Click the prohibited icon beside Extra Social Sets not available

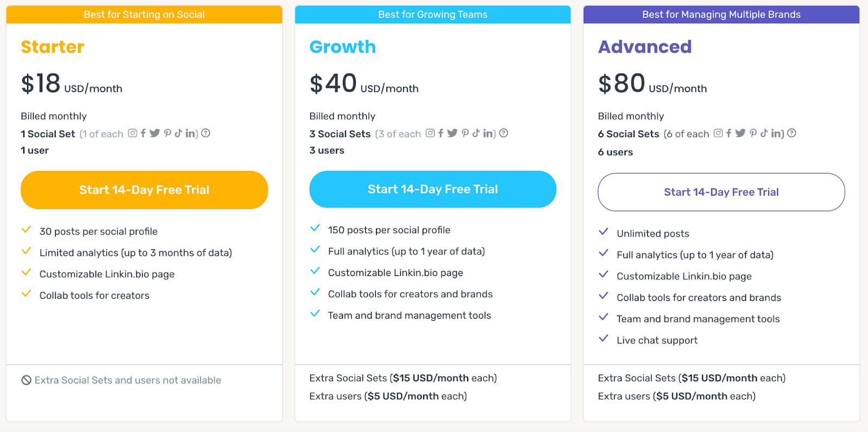(x=26, y=380)
